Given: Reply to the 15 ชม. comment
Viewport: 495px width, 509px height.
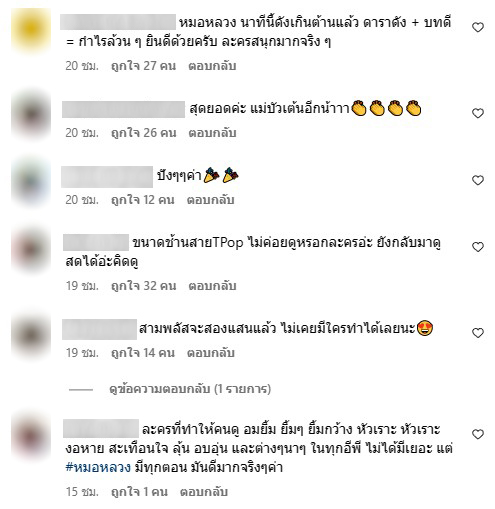Looking at the screenshot, I should [204, 492].
